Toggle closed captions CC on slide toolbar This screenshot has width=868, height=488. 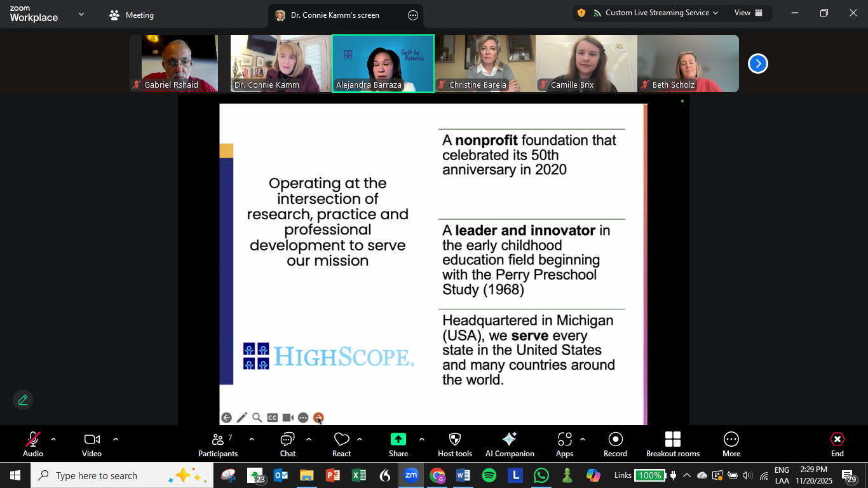point(273,417)
